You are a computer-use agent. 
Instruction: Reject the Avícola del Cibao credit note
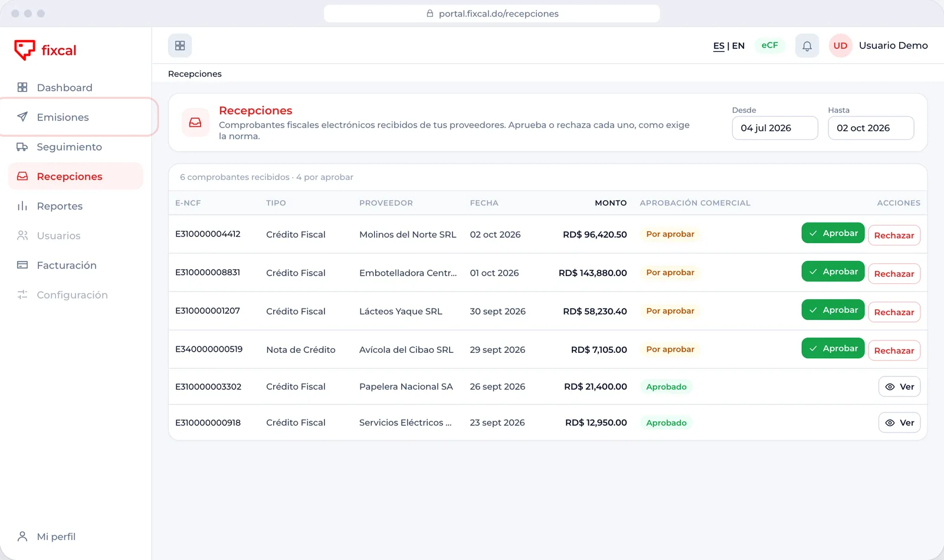pos(894,351)
